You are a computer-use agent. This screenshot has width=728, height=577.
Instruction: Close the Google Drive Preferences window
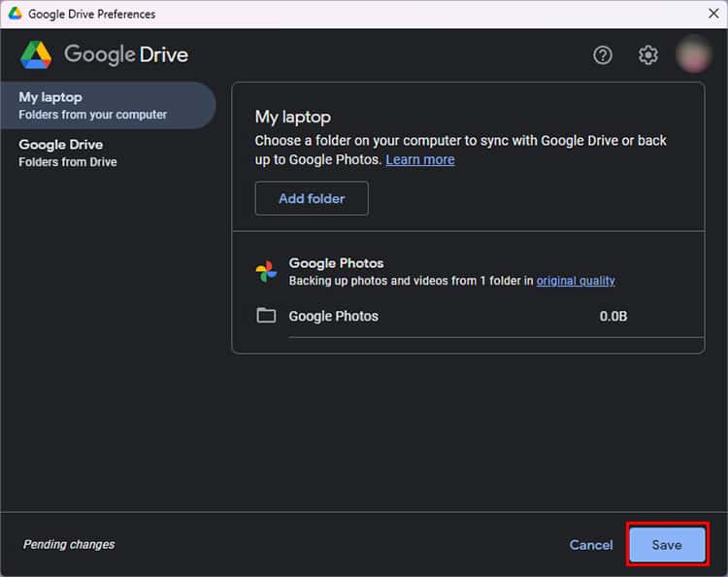pos(713,14)
